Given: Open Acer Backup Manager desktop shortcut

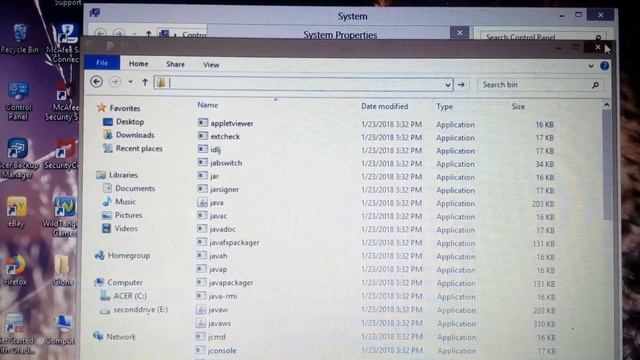Looking at the screenshot, I should (x=17, y=158).
